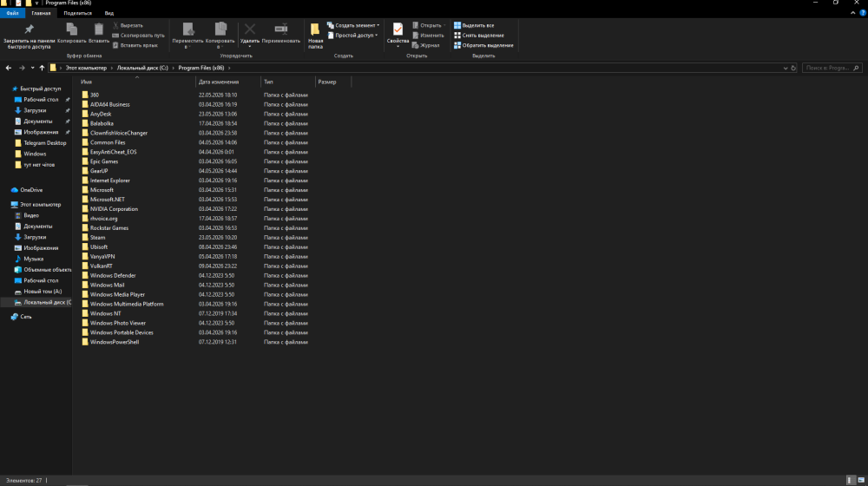Select the AIDA64 Business folder

coord(110,105)
